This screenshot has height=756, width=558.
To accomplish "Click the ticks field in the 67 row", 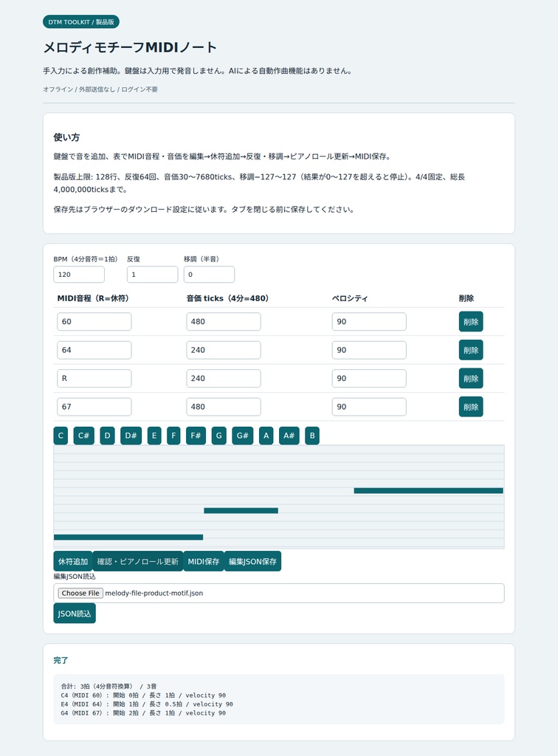I will [x=224, y=407].
